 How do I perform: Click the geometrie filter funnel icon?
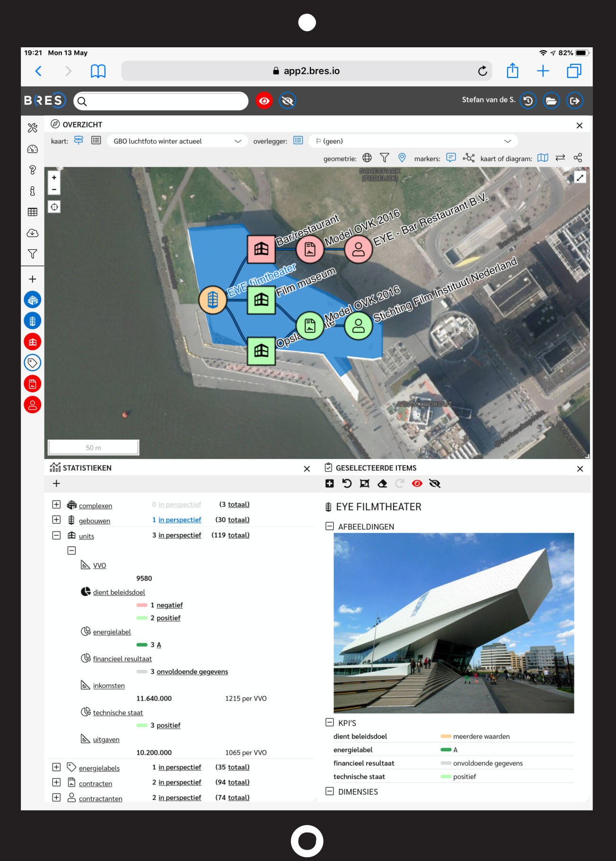click(385, 158)
